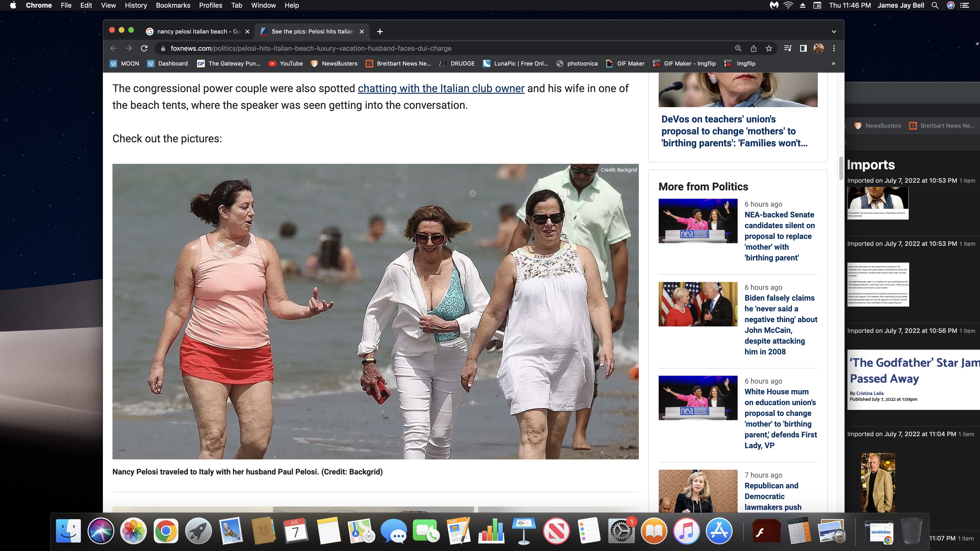
Task: Select The Godfather Star imported thumbnail in Imports window
Action: coord(913,380)
